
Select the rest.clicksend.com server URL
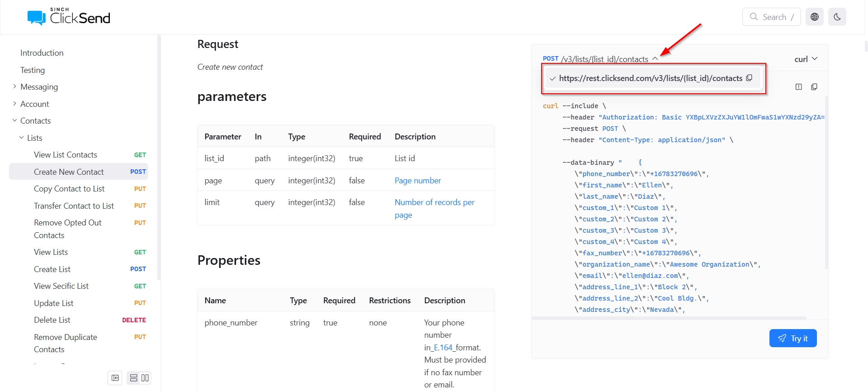(654, 78)
